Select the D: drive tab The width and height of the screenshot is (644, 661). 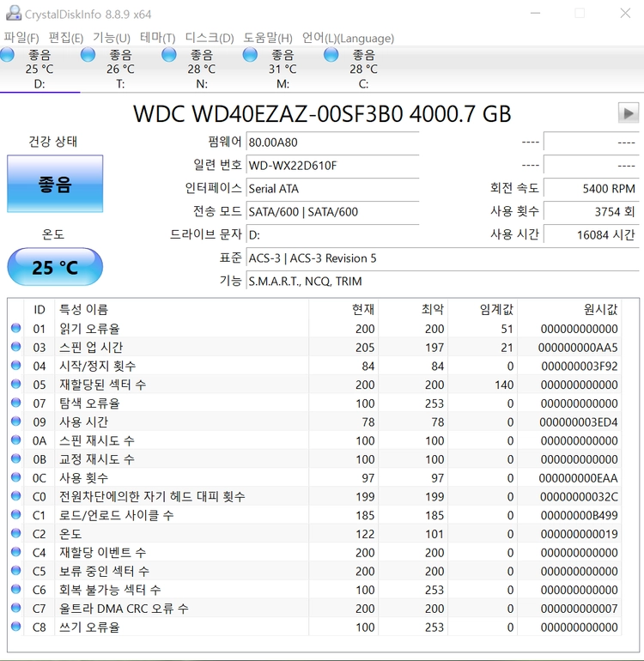[x=39, y=70]
